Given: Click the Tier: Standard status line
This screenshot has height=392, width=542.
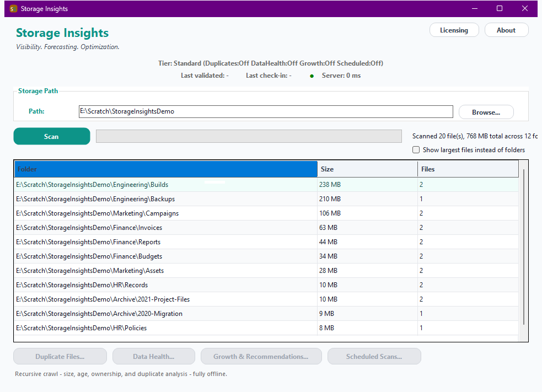Looking at the screenshot, I should (x=271, y=63).
